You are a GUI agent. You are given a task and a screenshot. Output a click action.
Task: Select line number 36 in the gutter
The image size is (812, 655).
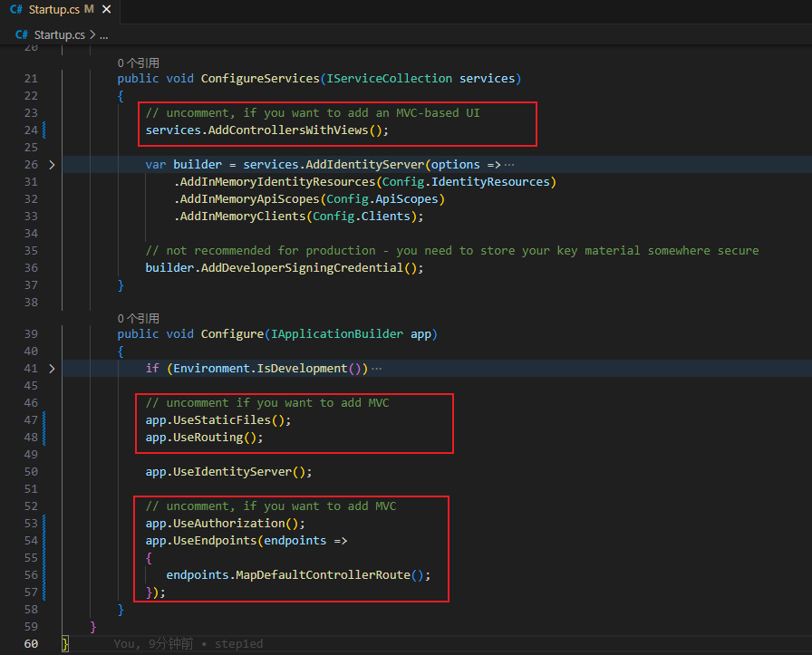31,268
